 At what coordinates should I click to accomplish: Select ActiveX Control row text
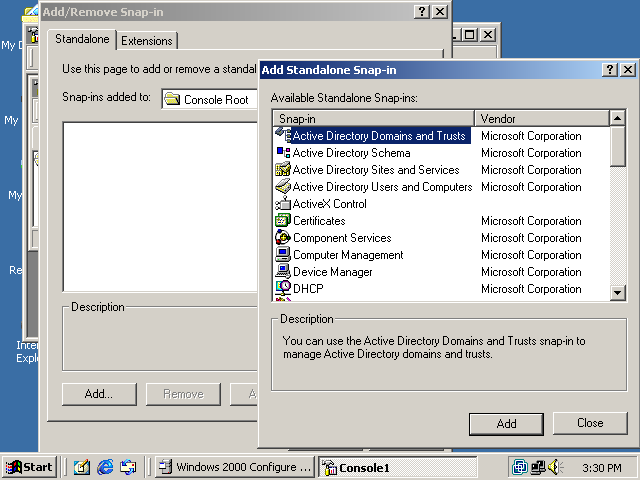tap(330, 204)
